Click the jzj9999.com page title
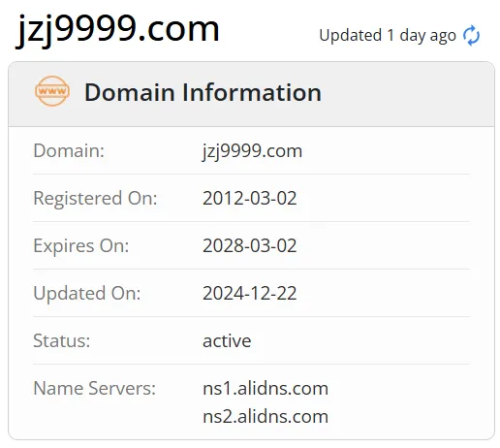500x448 pixels. point(117,30)
